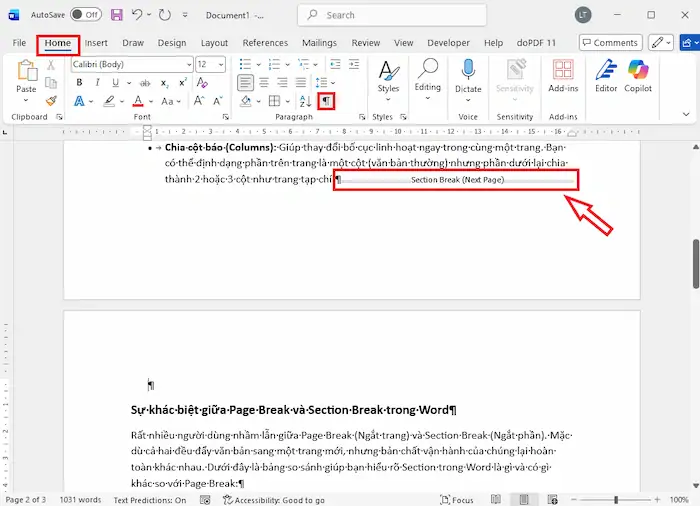Viewport: 700px width, 506px height.
Task: Click the red font color swatch
Action: [137, 101]
